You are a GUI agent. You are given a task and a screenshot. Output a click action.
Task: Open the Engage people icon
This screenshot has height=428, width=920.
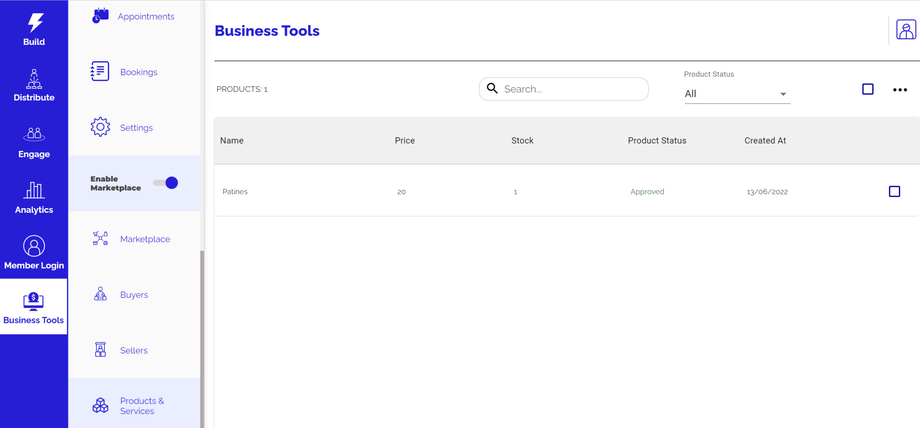34,134
